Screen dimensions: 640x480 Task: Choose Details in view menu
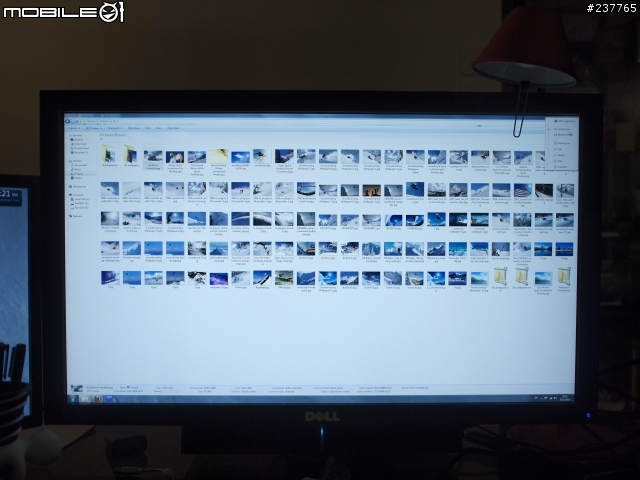click(560, 155)
